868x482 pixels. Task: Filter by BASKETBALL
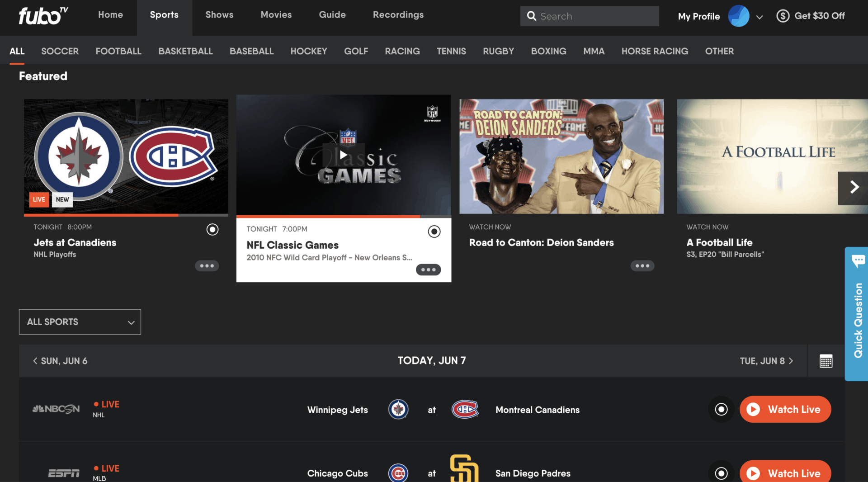tap(185, 51)
